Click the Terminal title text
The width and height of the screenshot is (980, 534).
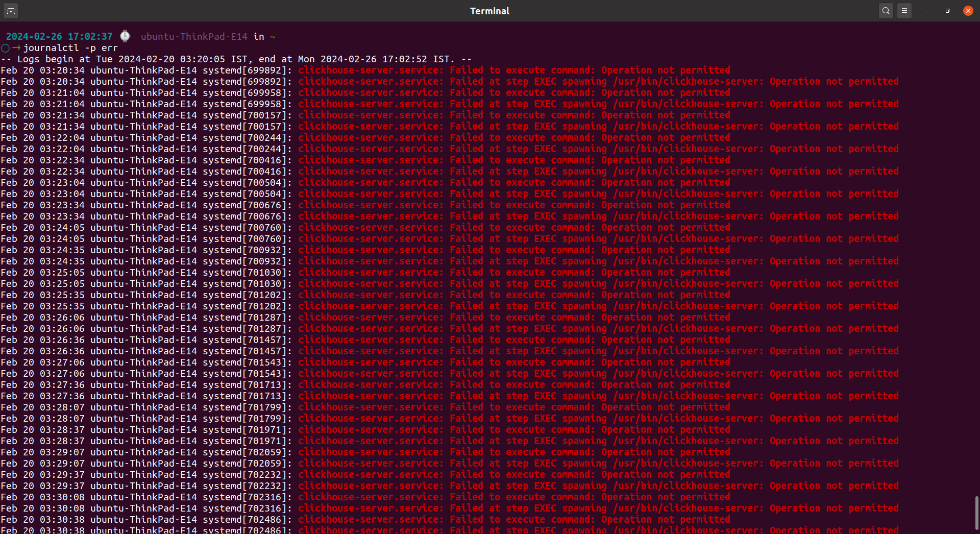(x=490, y=11)
